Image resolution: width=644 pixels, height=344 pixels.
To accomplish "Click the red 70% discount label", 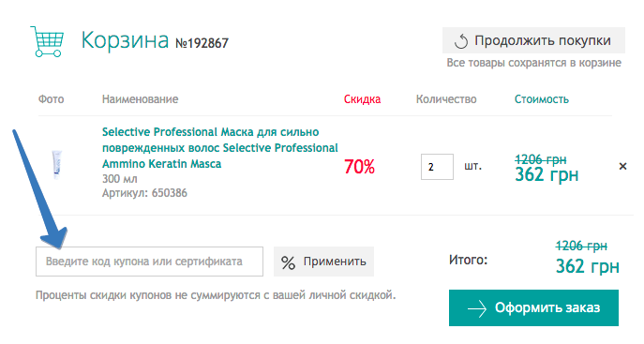I will coord(359,167).
